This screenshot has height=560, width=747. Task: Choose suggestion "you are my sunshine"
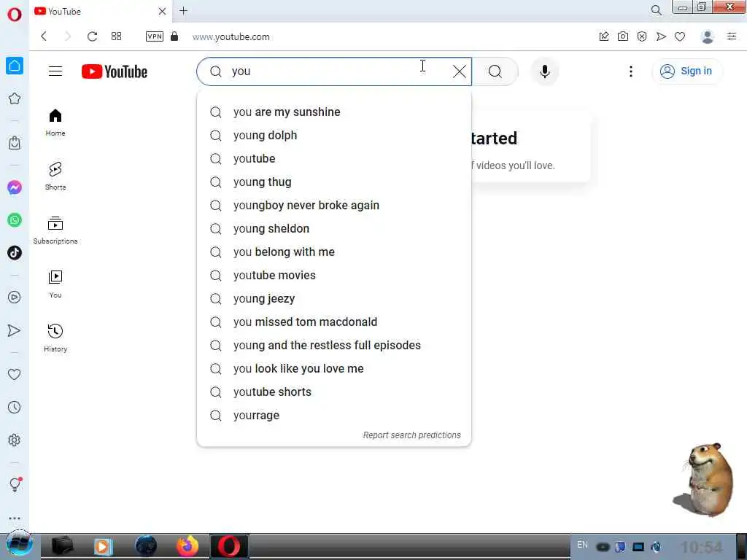point(334,112)
